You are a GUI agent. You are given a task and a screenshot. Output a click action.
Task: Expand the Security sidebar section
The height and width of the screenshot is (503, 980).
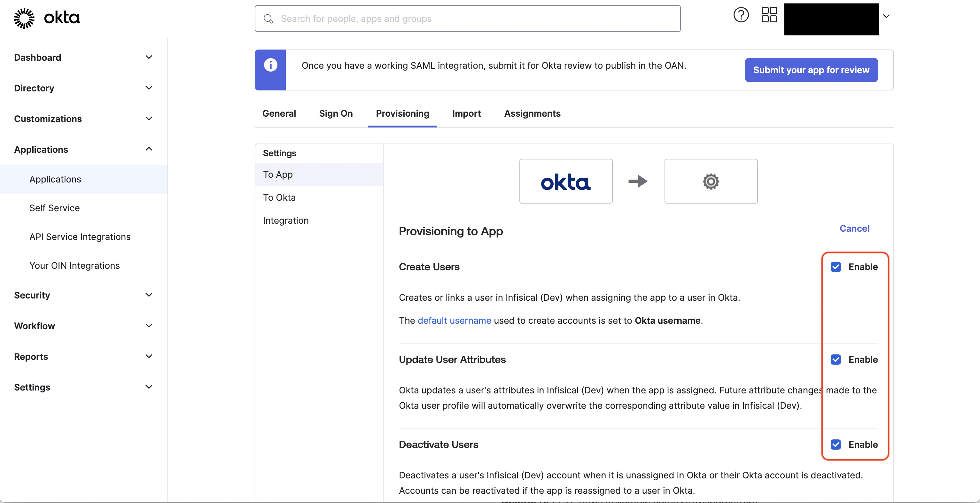coord(84,295)
